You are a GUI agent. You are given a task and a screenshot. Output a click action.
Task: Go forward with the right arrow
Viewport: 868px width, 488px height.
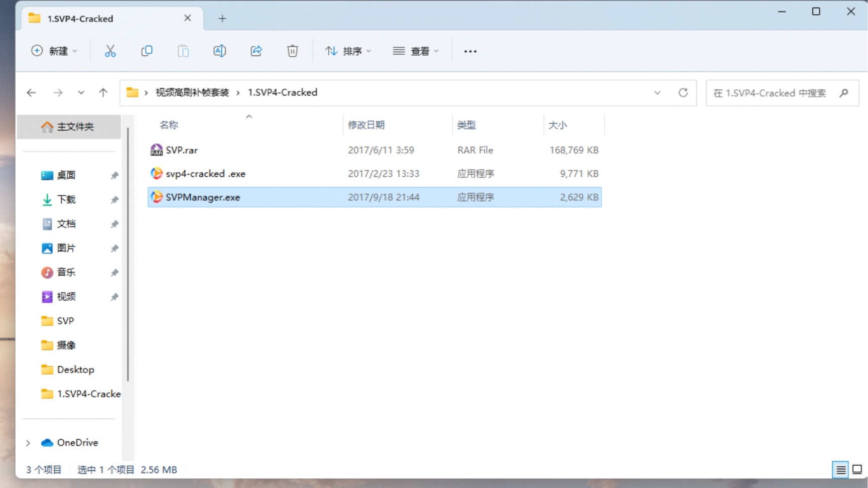[58, 92]
